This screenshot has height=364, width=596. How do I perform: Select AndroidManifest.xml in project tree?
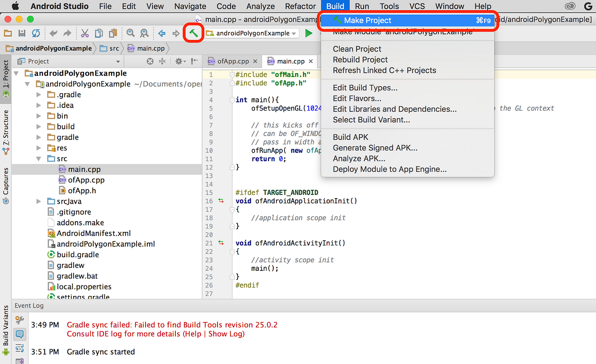tap(89, 233)
